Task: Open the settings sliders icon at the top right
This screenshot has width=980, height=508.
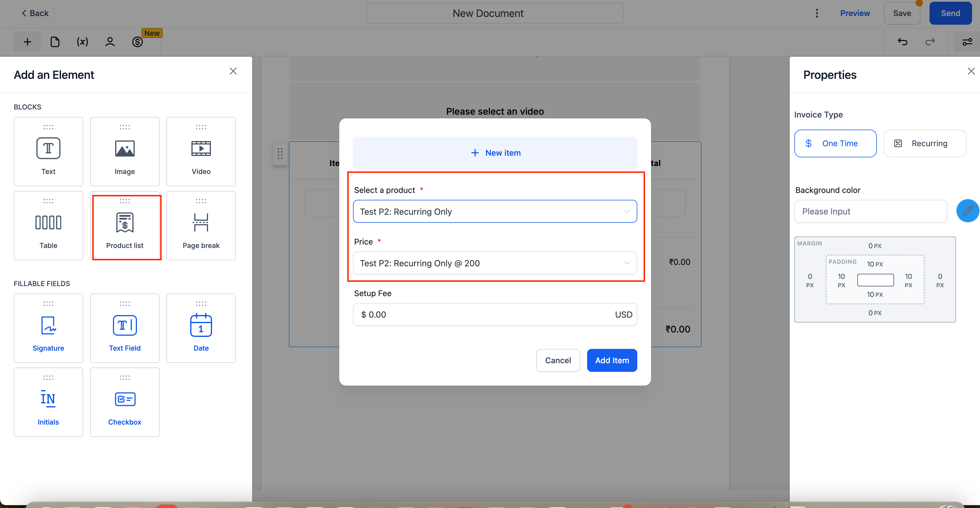Action: (x=967, y=42)
